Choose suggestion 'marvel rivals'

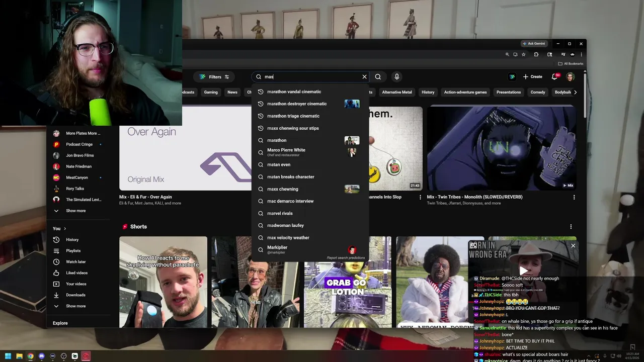310,213
